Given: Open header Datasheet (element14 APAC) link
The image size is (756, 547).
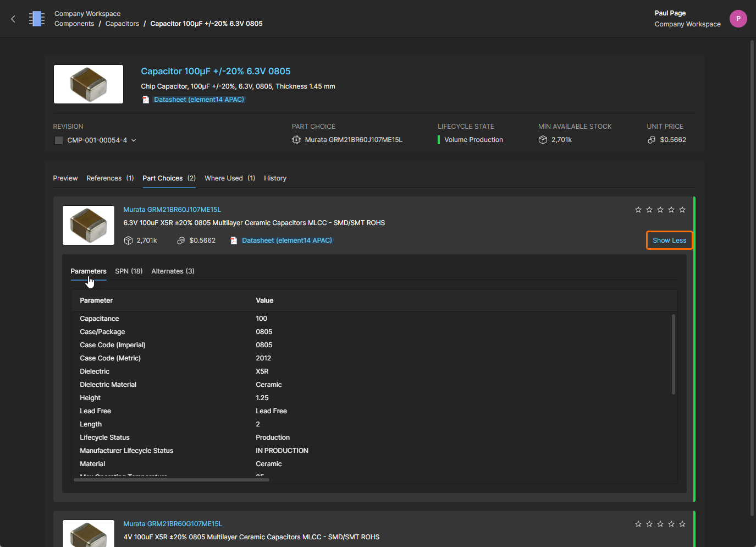Looking at the screenshot, I should point(199,100).
